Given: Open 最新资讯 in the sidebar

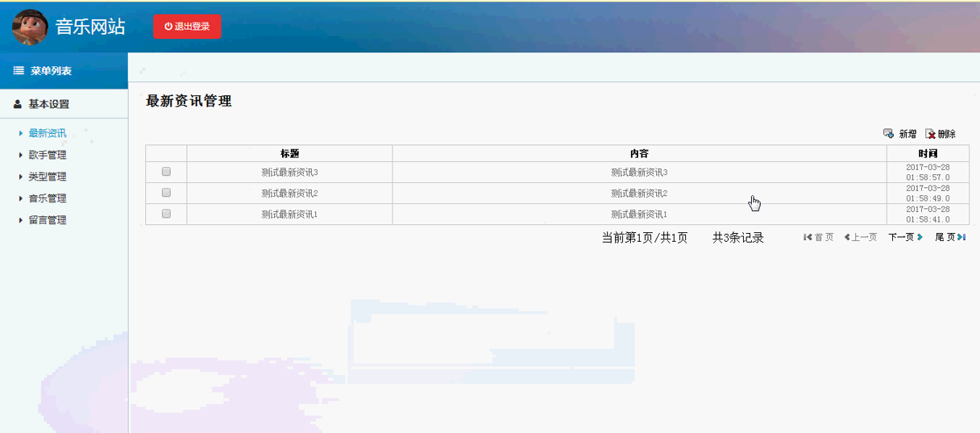Looking at the screenshot, I should [48, 133].
